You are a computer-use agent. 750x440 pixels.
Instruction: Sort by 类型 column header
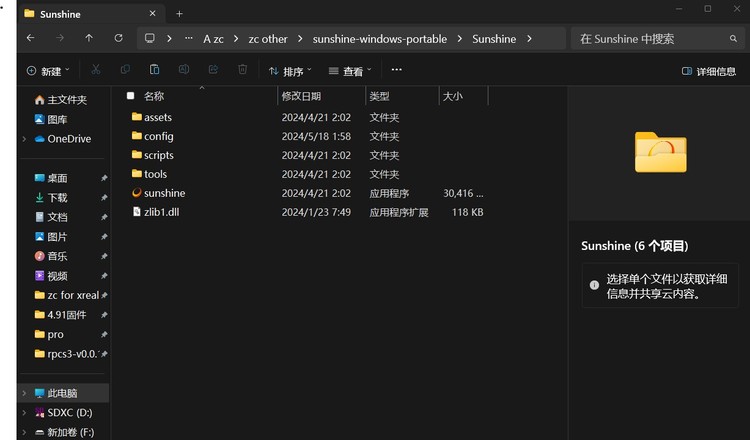pos(379,96)
